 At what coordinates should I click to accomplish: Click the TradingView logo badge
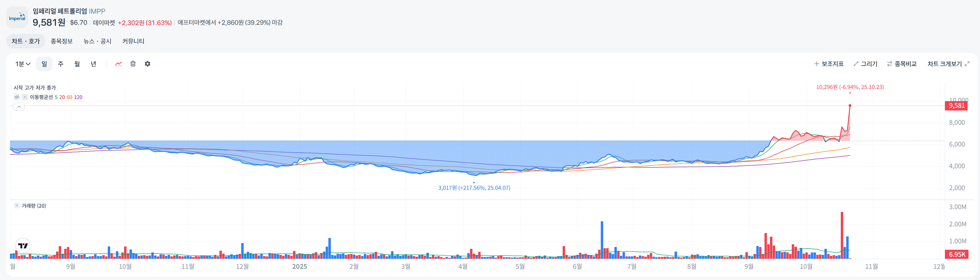point(23,246)
